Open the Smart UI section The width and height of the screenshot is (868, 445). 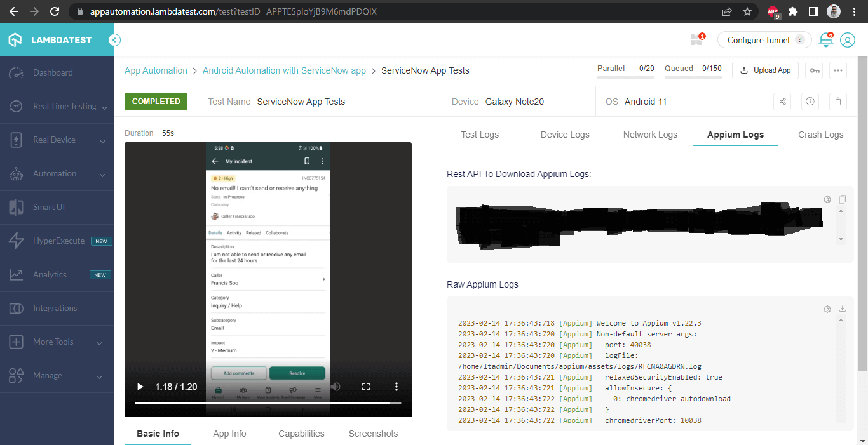pos(48,207)
